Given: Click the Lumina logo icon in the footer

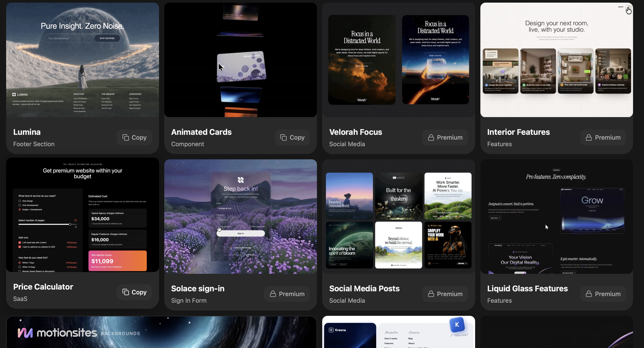Looking at the screenshot, I should click(x=14, y=94).
